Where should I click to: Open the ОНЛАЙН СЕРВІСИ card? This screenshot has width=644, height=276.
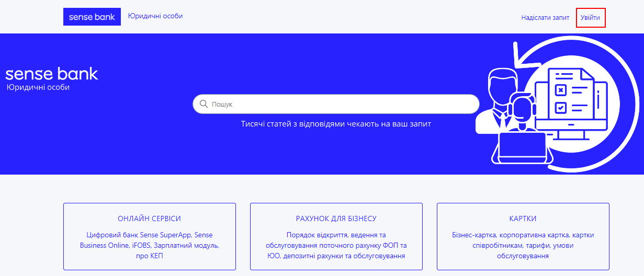(150, 236)
